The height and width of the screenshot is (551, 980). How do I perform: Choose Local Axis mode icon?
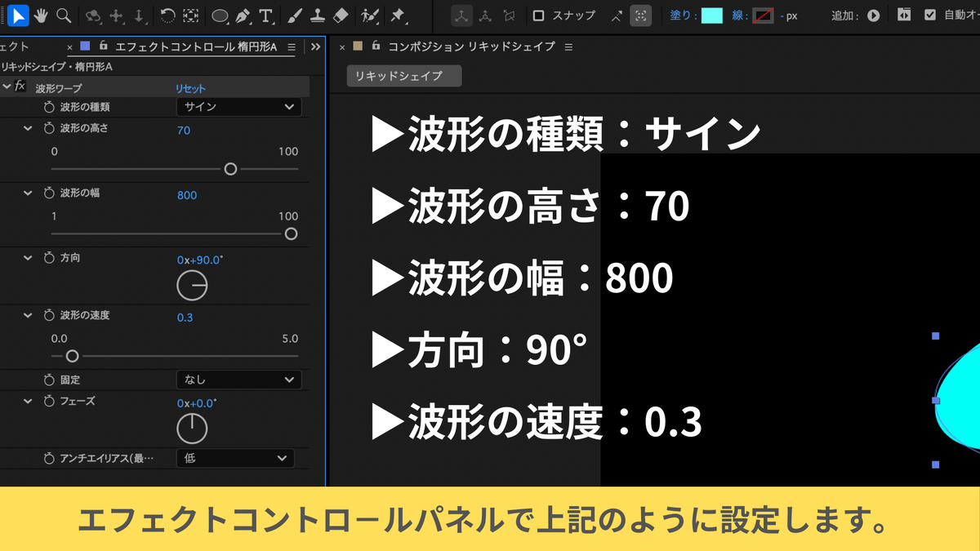pyautogui.click(x=462, y=16)
